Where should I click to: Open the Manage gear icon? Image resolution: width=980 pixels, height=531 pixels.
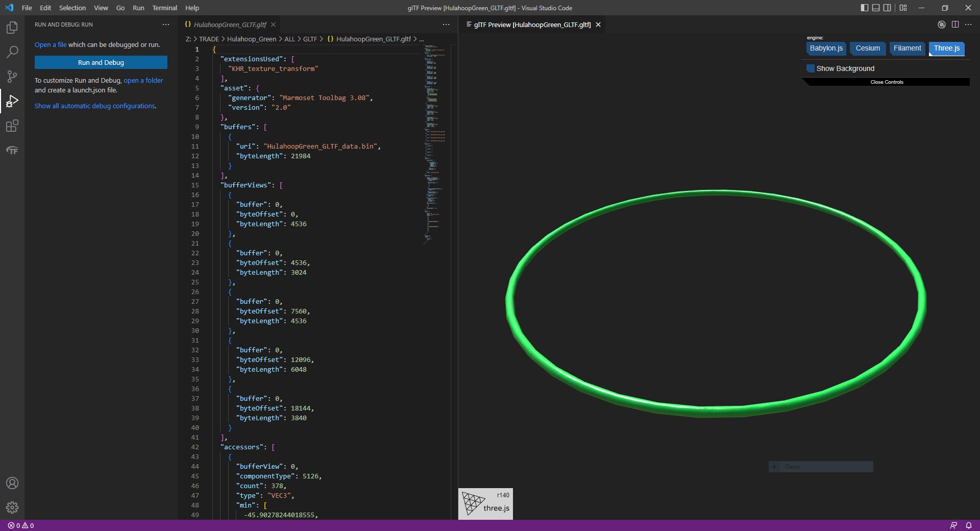coord(12,508)
